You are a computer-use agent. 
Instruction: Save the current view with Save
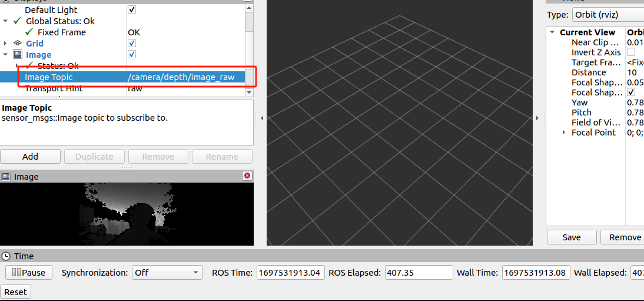click(572, 237)
